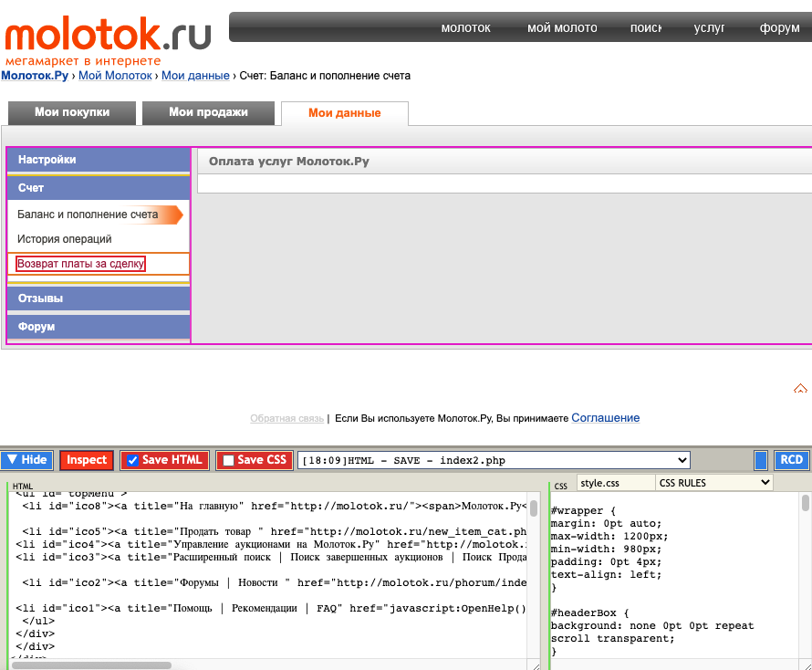Open the «Соглашение» footer link
812x670 pixels.
pyautogui.click(x=606, y=418)
